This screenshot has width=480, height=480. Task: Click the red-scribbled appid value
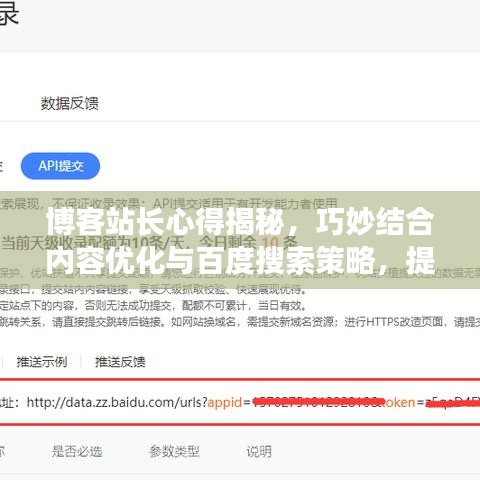(316, 402)
